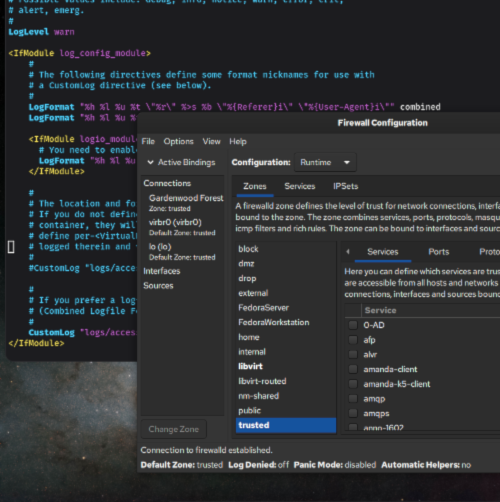This screenshot has width=500, height=502.
Task: Open the Help menu
Action: 238,141
